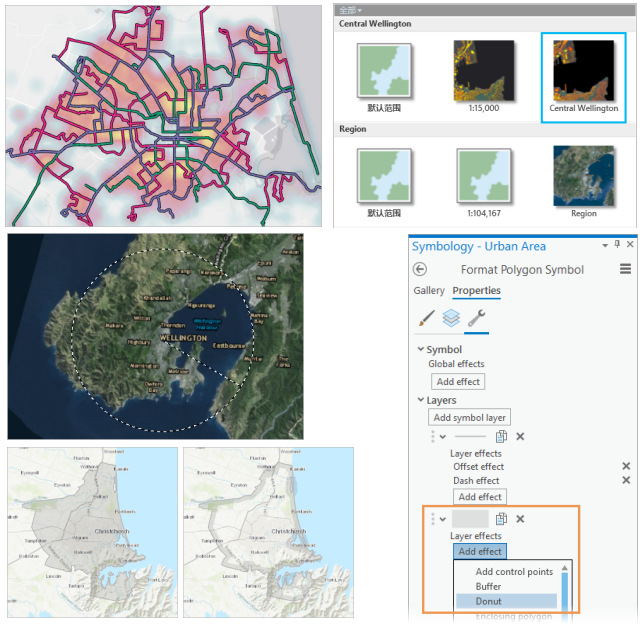This screenshot has height=624, width=642.
Task: Choose the Enclosing polygon effect
Action: 513,616
